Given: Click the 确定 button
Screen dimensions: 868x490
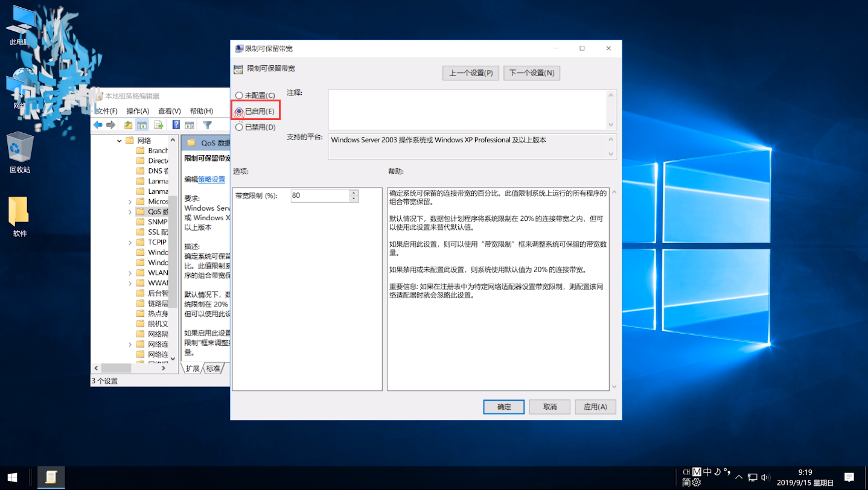Looking at the screenshot, I should click(x=504, y=407).
